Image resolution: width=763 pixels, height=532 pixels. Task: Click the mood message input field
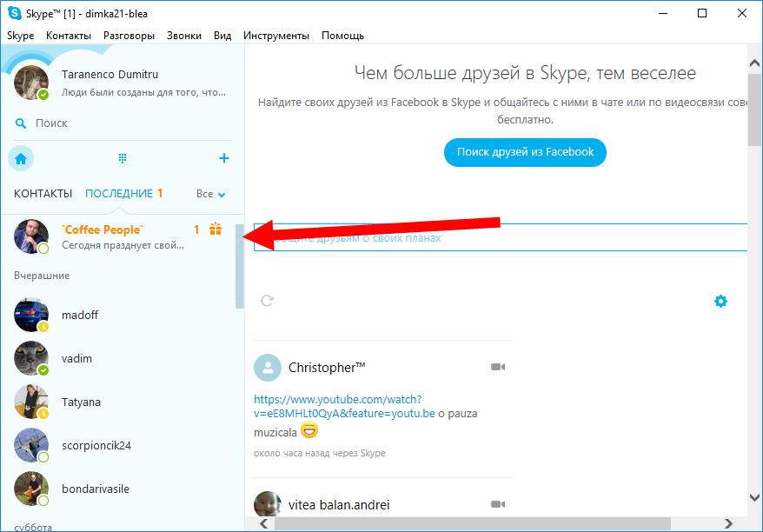[501, 237]
